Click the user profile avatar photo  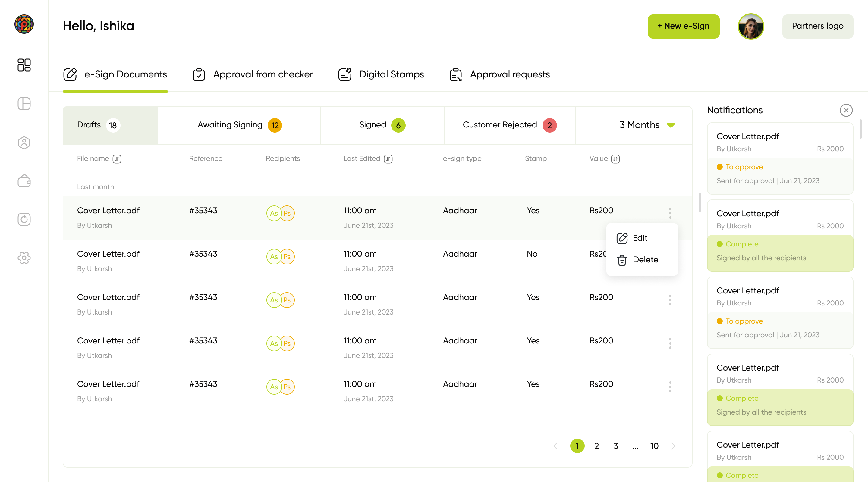(750, 26)
